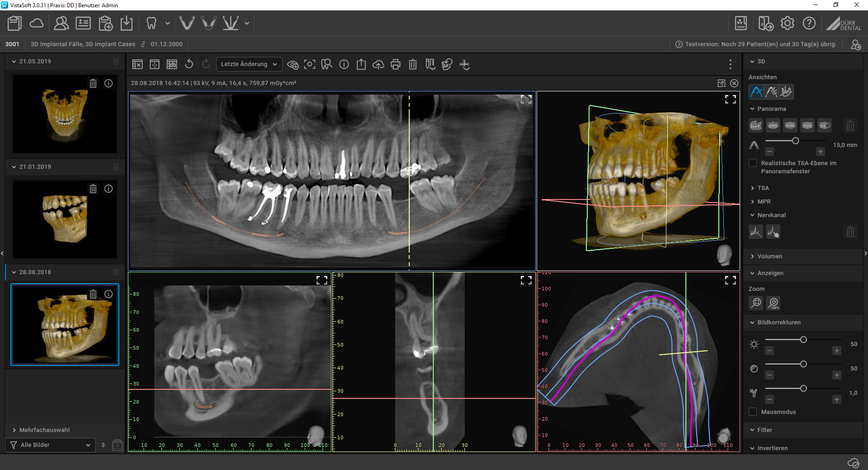Click the third jaw arch icon with rays
The width and height of the screenshot is (868, 470).
click(231, 23)
